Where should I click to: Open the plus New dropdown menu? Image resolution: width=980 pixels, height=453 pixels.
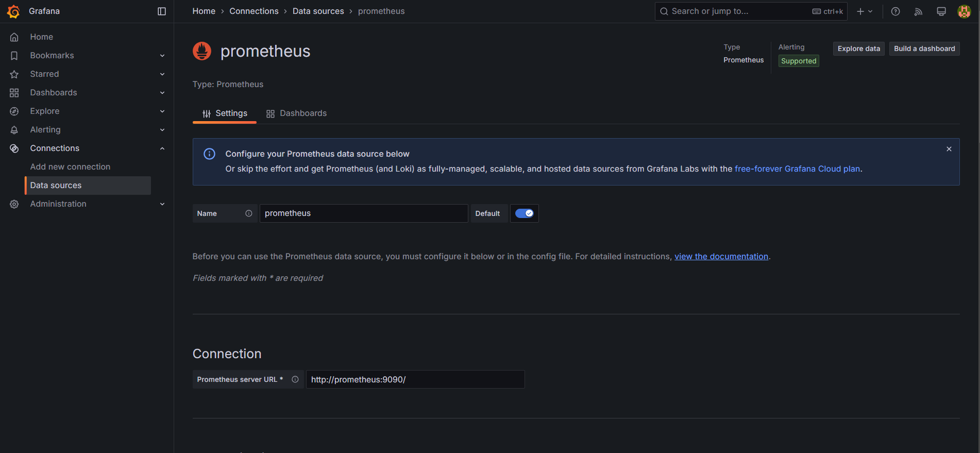[x=865, y=11]
